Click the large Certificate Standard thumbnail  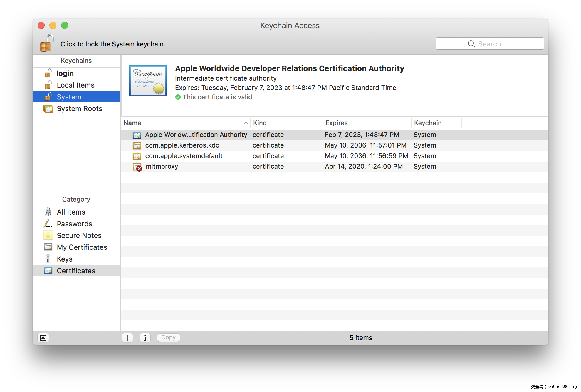[x=148, y=81]
